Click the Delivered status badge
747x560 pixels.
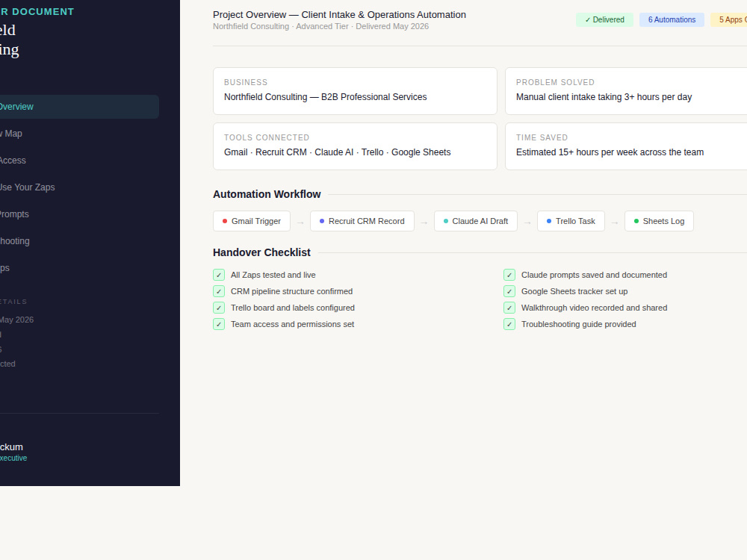coord(604,19)
